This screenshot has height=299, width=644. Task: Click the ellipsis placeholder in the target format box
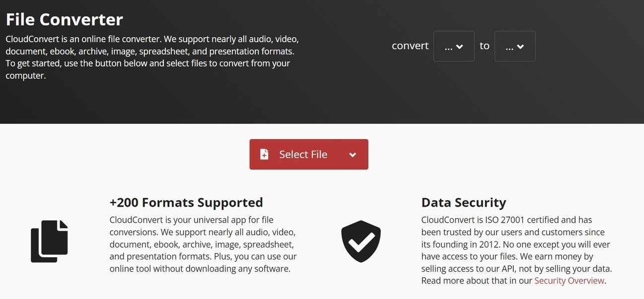(x=509, y=47)
